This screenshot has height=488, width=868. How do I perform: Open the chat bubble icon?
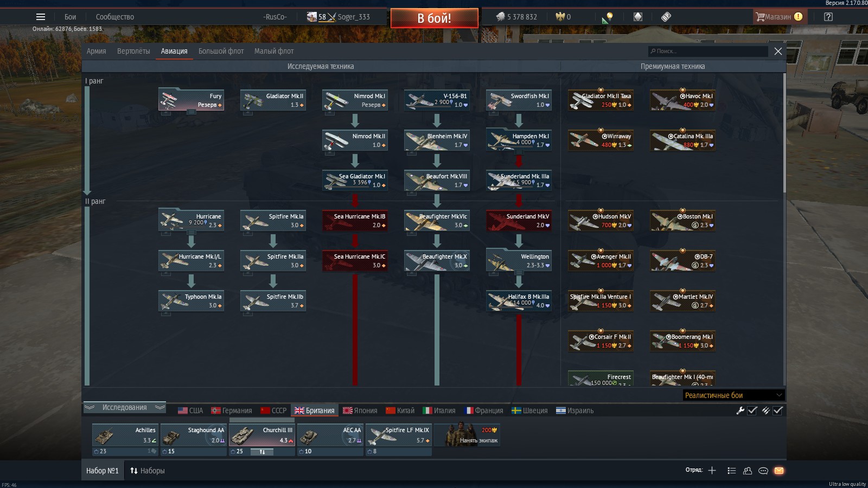pyautogui.click(x=763, y=471)
